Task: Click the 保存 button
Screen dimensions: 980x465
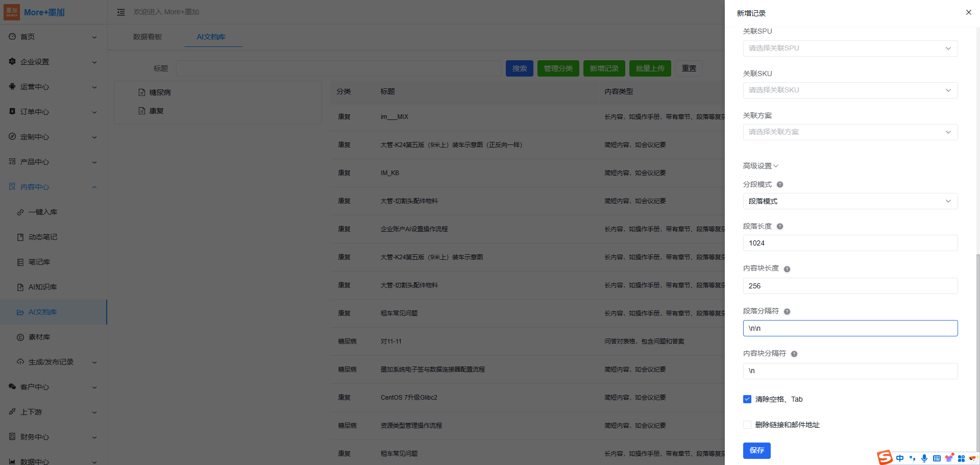Action: tap(756, 450)
